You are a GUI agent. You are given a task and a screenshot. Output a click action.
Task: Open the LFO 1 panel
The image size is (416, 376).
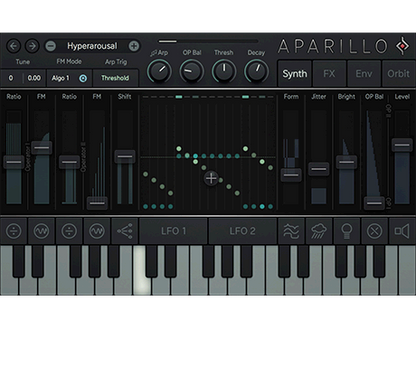(173, 231)
